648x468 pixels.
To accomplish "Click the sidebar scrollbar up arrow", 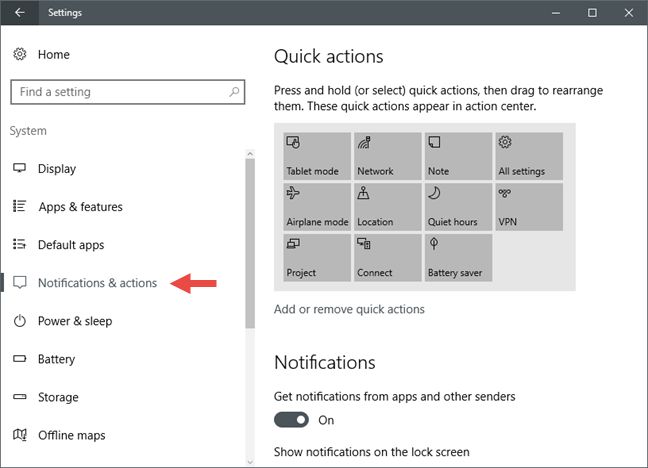I will (250, 154).
